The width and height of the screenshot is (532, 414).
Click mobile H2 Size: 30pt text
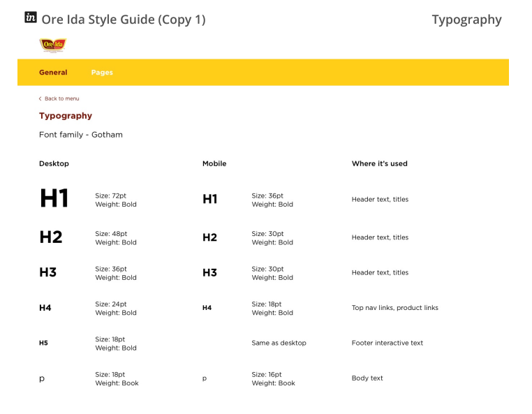point(267,234)
